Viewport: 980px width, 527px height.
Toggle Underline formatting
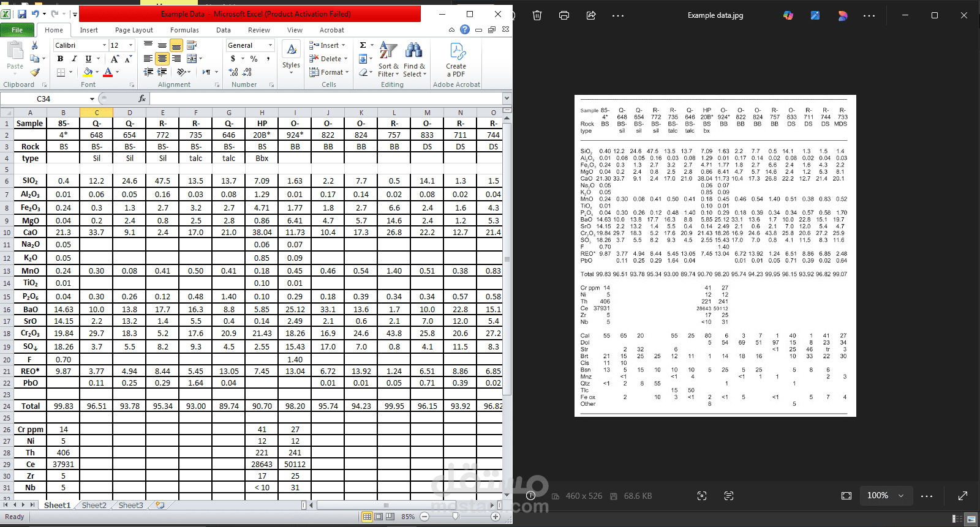click(x=88, y=59)
